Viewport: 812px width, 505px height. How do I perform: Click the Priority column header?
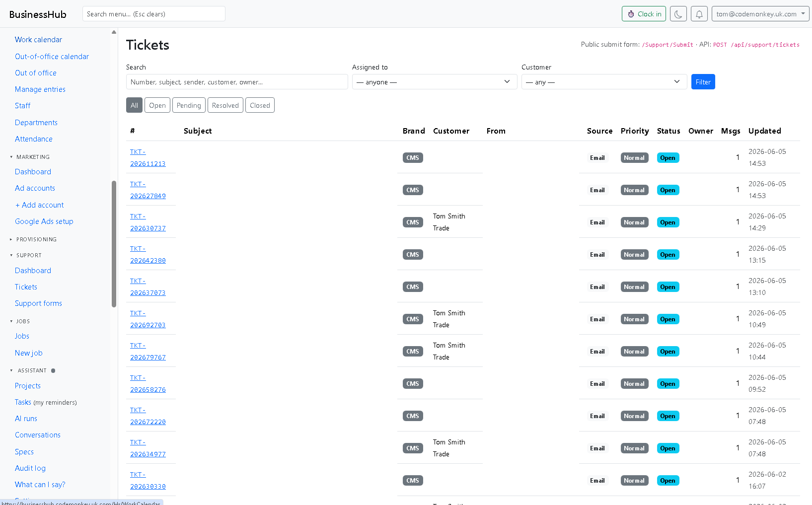pyautogui.click(x=635, y=131)
